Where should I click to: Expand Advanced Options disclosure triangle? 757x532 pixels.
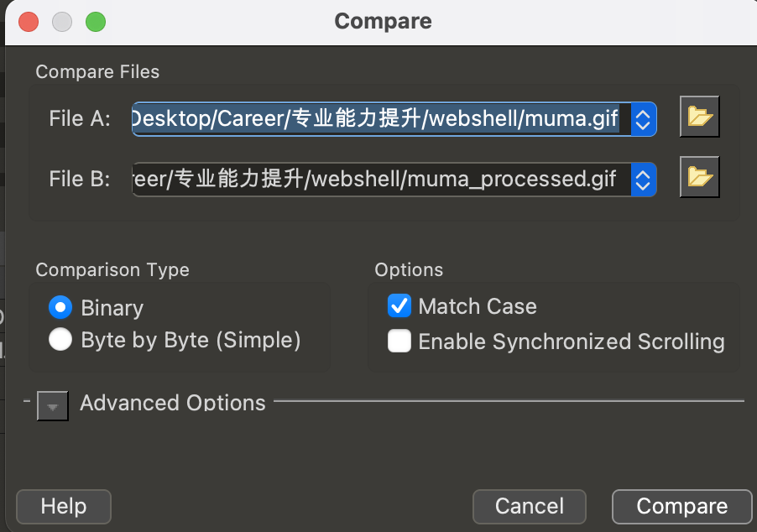point(53,406)
